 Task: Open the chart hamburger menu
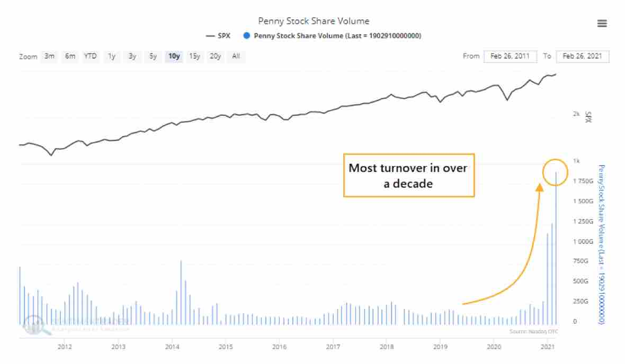pyautogui.click(x=602, y=24)
